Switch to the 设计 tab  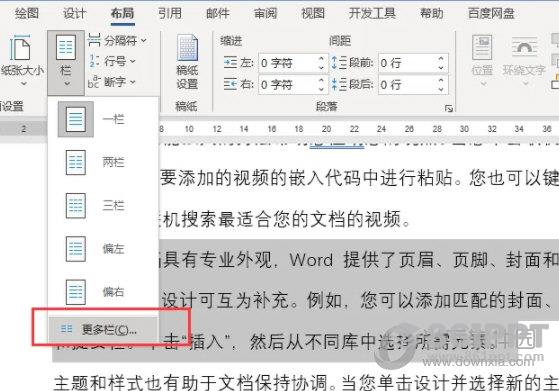click(x=74, y=14)
